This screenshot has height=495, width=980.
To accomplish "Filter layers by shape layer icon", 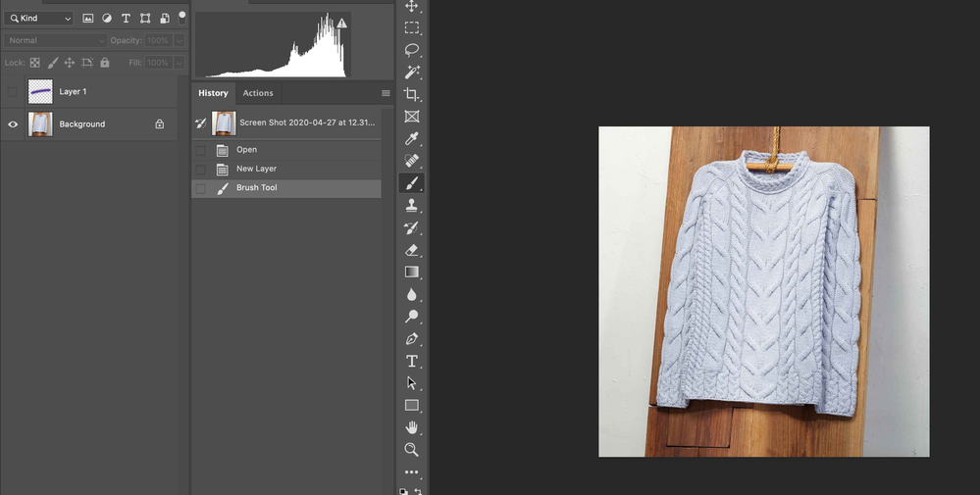I will click(x=145, y=18).
